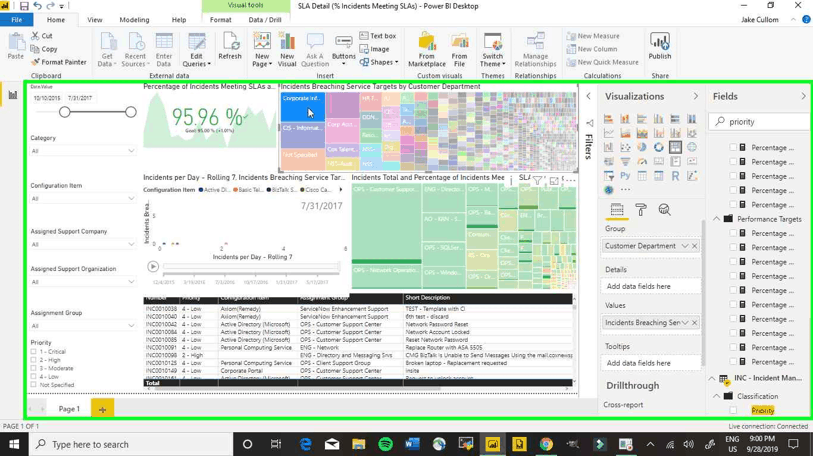Click the Fields search box

point(758,122)
